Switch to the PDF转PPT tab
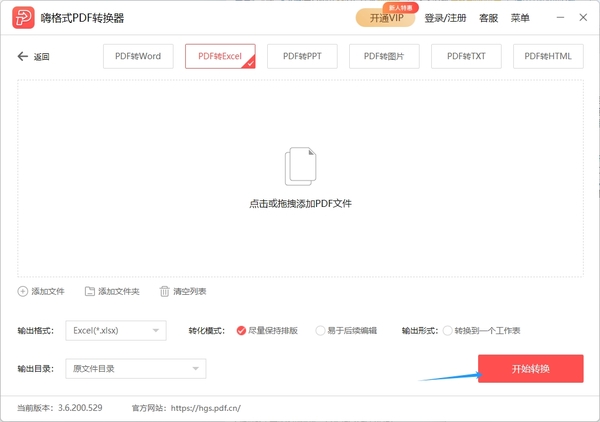Screen dimensions: 600x422 (302, 57)
